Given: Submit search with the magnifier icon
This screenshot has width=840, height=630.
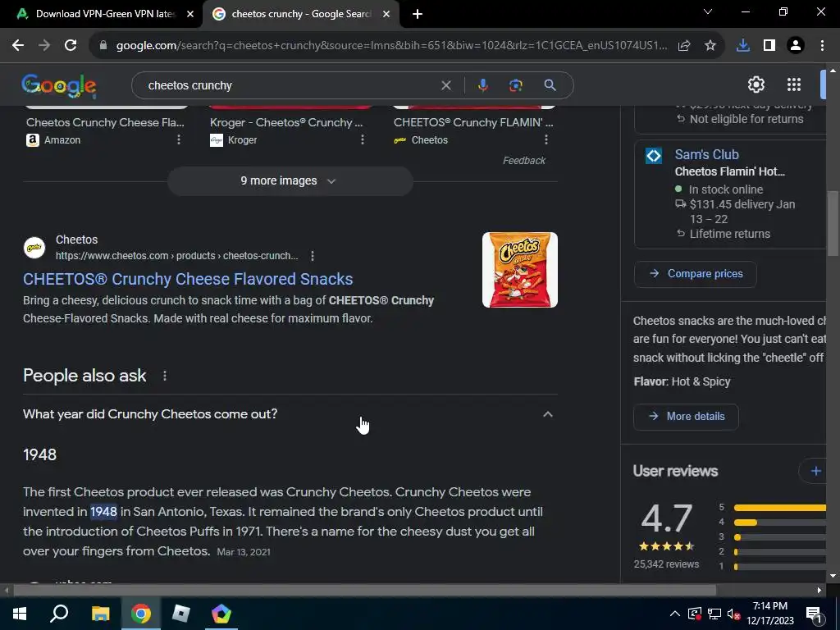Looking at the screenshot, I should [x=550, y=85].
